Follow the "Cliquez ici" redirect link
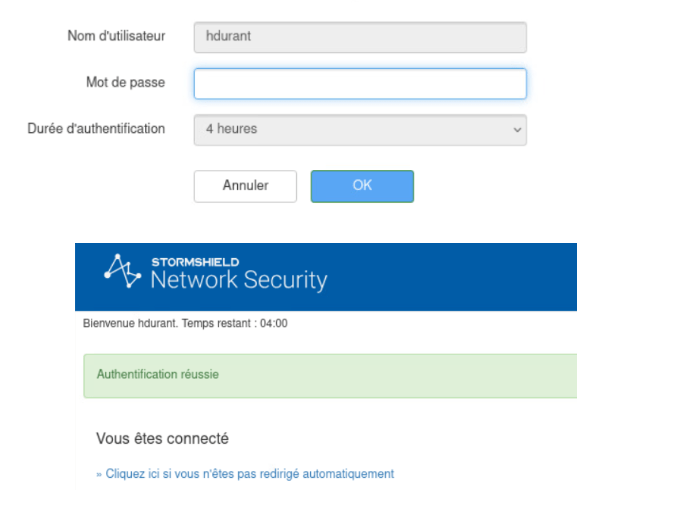 click(x=250, y=474)
